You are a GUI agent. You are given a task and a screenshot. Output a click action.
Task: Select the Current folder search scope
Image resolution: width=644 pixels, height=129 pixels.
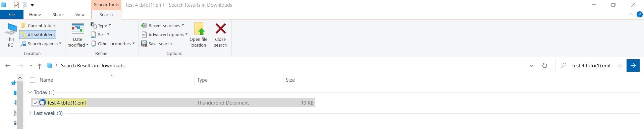pos(38,25)
